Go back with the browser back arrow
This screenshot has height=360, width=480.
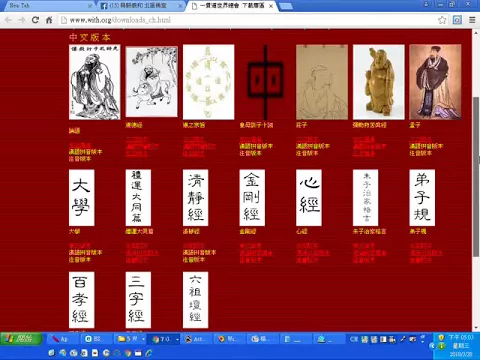coord(8,20)
